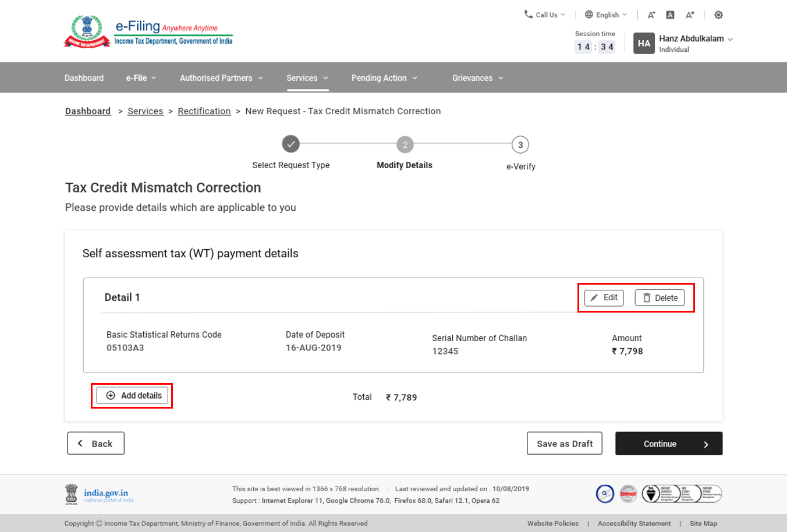Screen dimensions: 787x532
Task: Open the English language selector
Action: pyautogui.click(x=606, y=15)
